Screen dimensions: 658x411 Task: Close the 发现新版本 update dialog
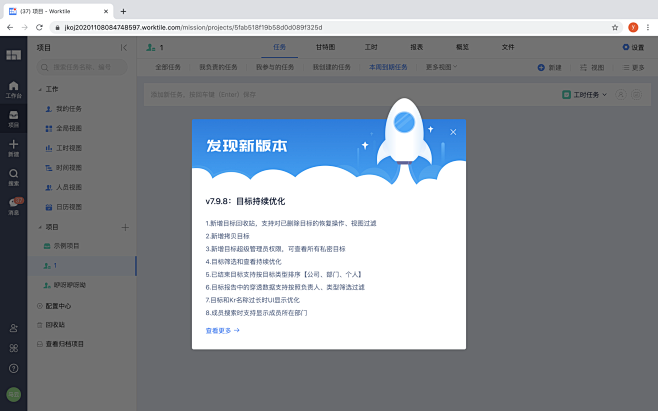click(452, 132)
